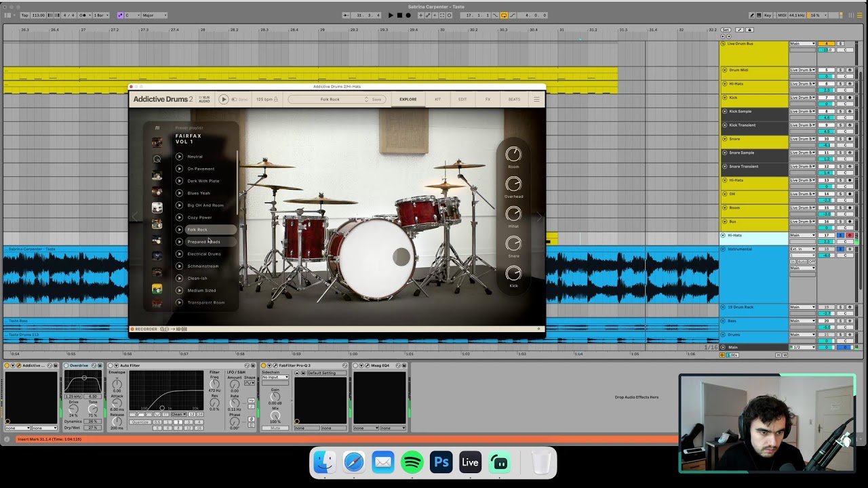Toggle the loop switch in transport
This screenshot has height=488, width=868.
coord(504,15)
